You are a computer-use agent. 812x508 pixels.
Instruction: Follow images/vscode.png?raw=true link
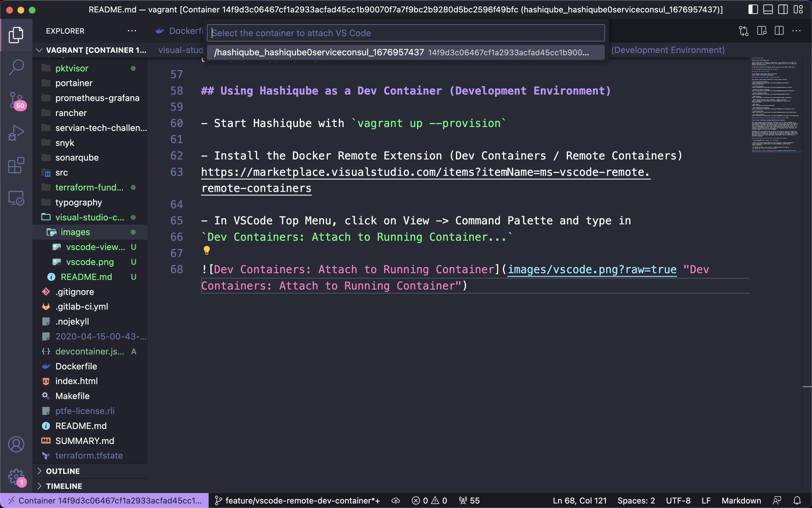(592, 270)
